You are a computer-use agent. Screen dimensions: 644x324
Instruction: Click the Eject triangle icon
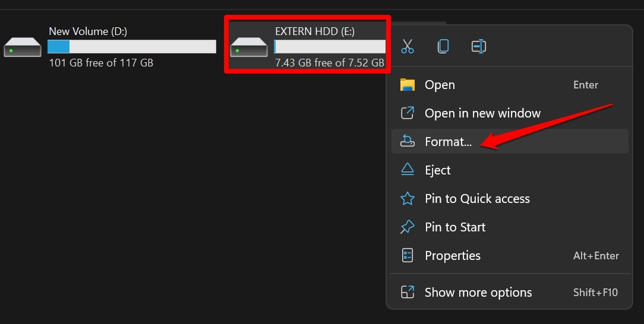pyautogui.click(x=408, y=169)
